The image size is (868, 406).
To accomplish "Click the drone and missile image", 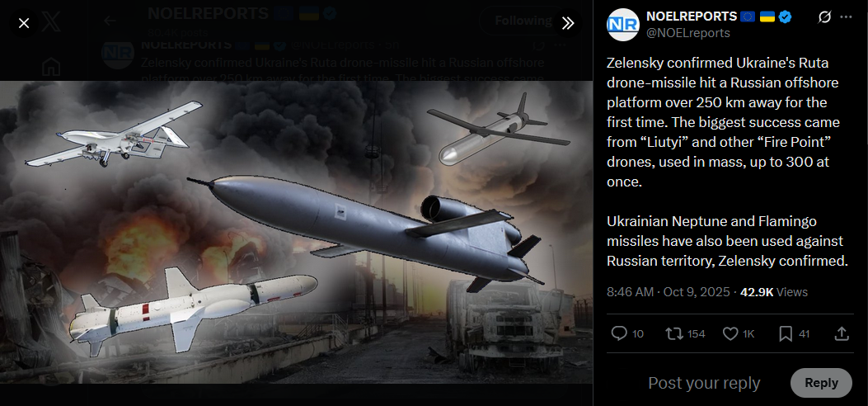I will pos(296,232).
